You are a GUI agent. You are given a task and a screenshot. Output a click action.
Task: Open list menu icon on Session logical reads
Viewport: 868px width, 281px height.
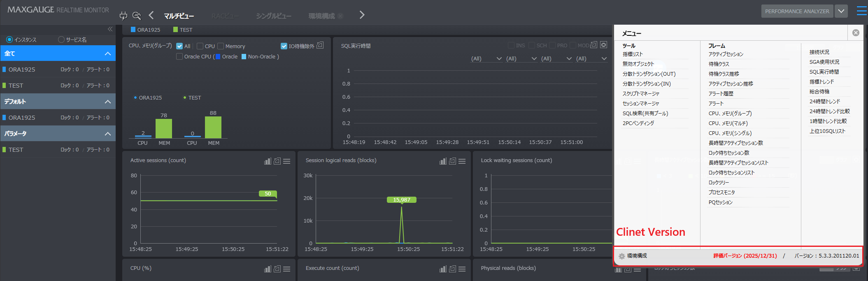pyautogui.click(x=462, y=161)
